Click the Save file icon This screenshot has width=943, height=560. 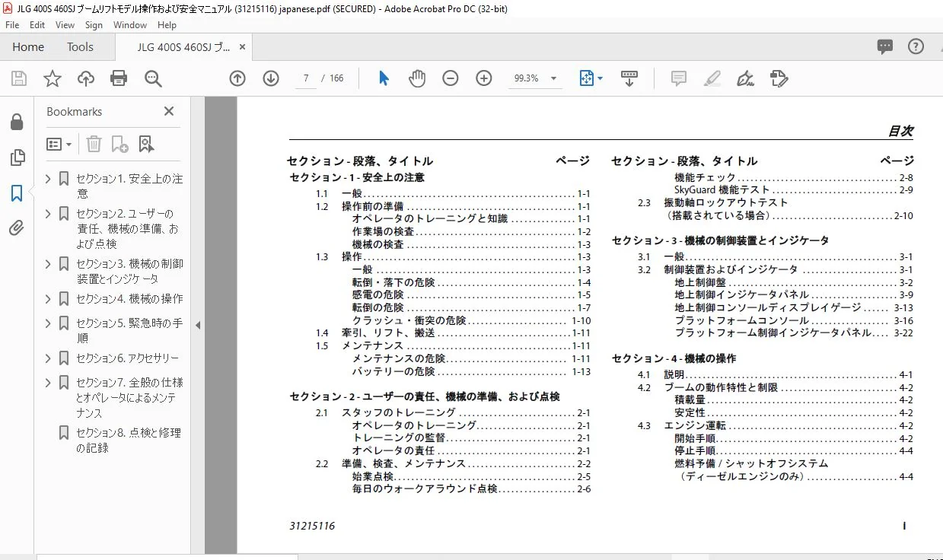click(x=19, y=78)
